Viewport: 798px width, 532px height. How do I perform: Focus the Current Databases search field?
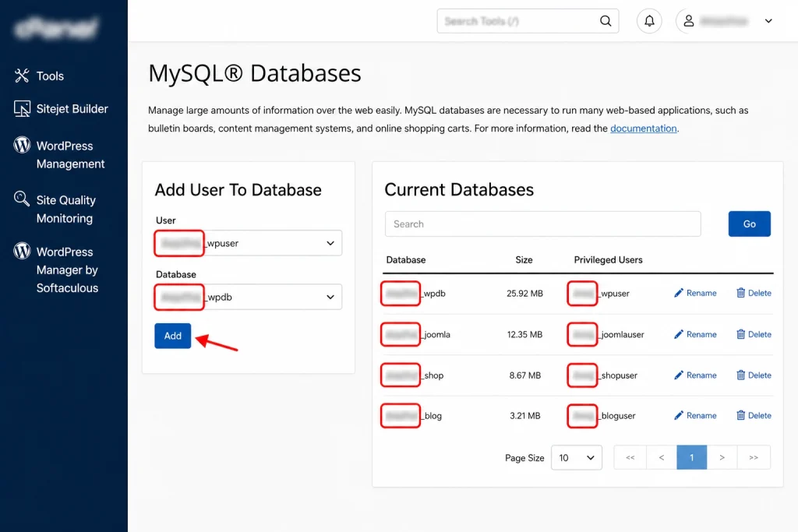(x=542, y=224)
